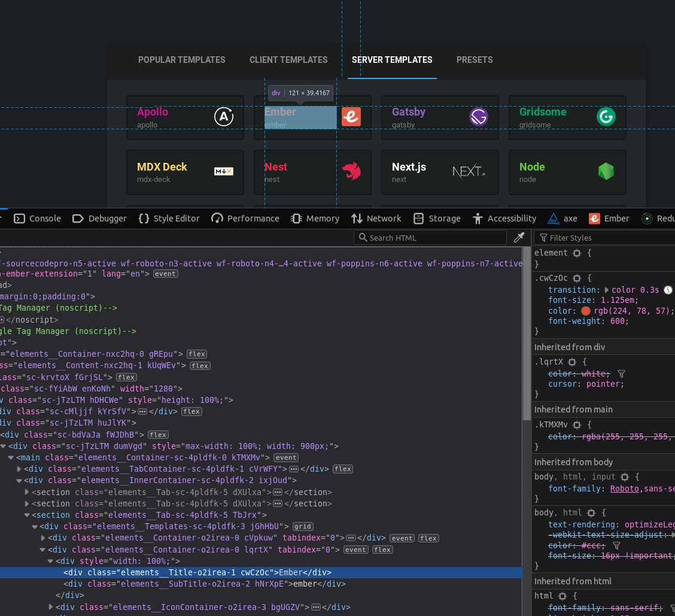The height and width of the screenshot is (616, 675).
Task: Click the Network arrows icon
Action: click(x=357, y=219)
